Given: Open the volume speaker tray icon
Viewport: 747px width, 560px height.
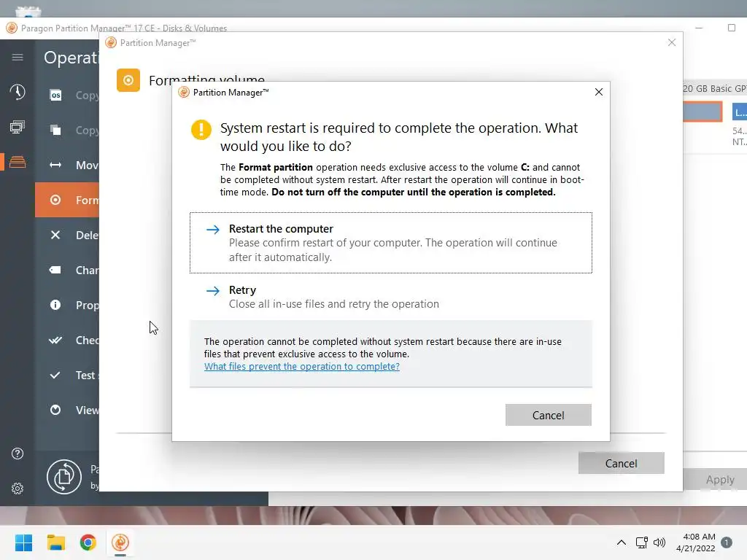Looking at the screenshot, I should click(659, 542).
